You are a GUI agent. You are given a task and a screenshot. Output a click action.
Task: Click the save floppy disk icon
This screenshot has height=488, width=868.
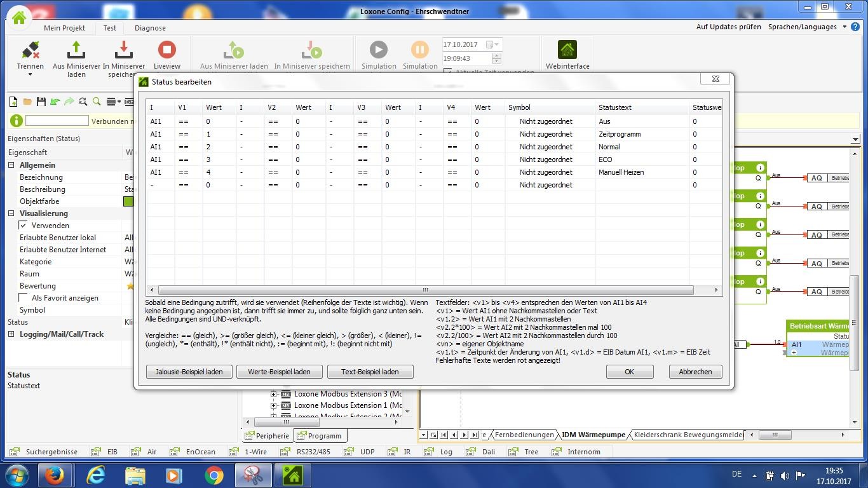pos(41,102)
